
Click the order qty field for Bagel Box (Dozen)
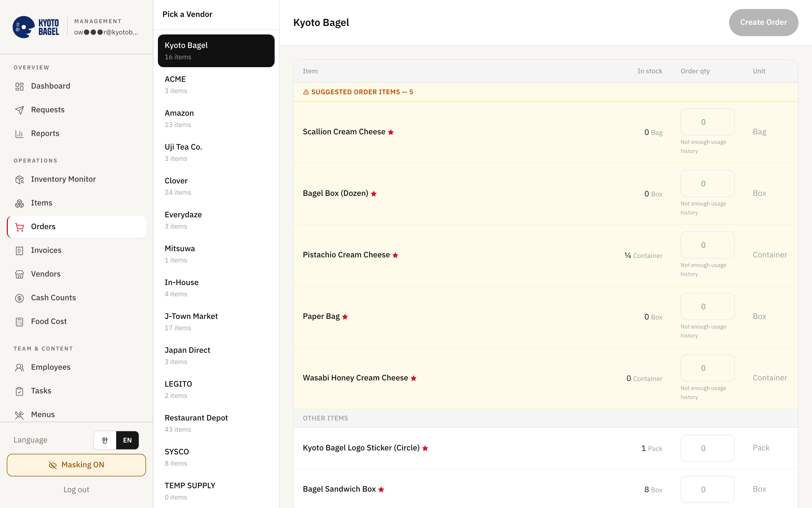[707, 183]
